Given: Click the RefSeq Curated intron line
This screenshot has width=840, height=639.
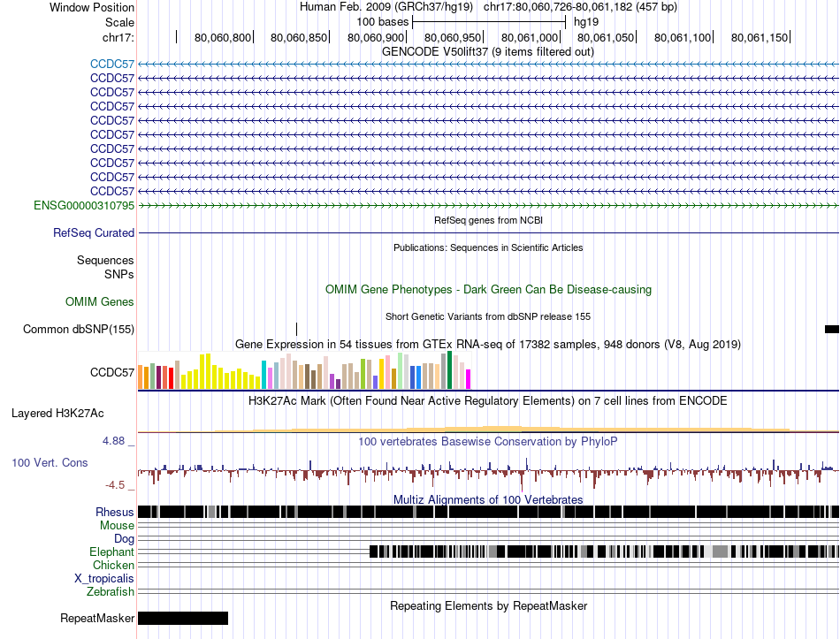Looking at the screenshot, I should (x=489, y=233).
